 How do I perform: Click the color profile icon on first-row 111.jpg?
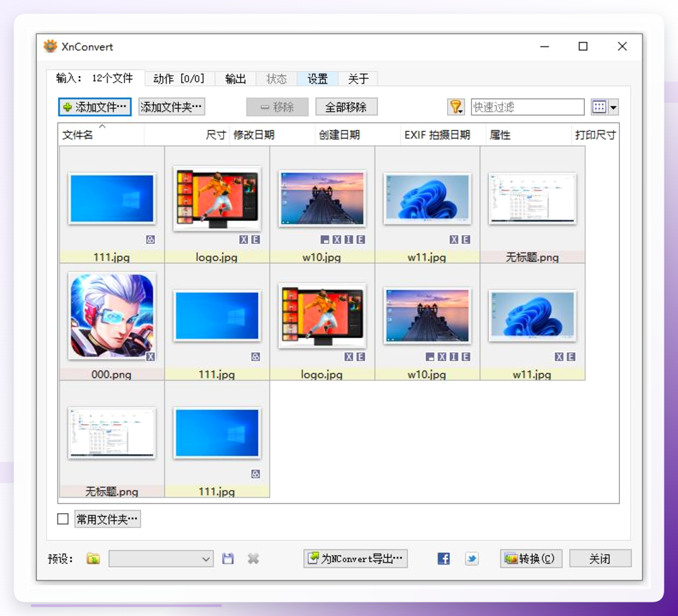[150, 239]
